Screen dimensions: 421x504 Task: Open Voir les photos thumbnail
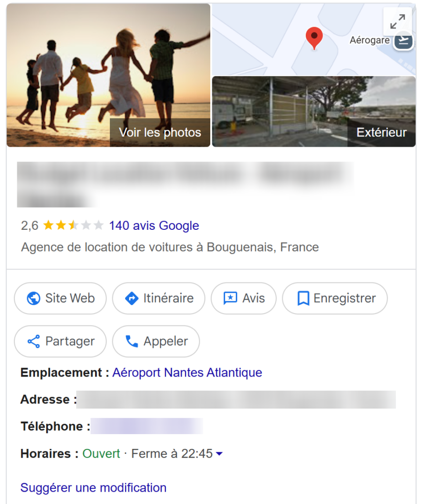point(108,75)
